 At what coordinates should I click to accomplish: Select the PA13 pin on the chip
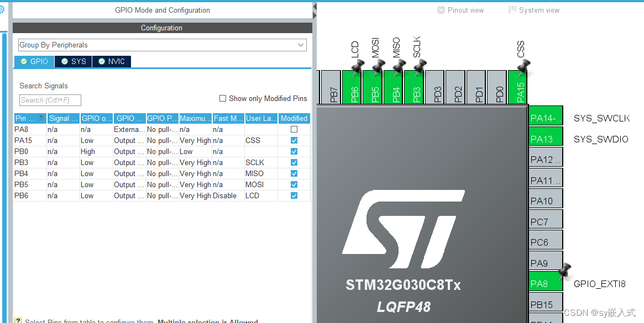click(546, 136)
